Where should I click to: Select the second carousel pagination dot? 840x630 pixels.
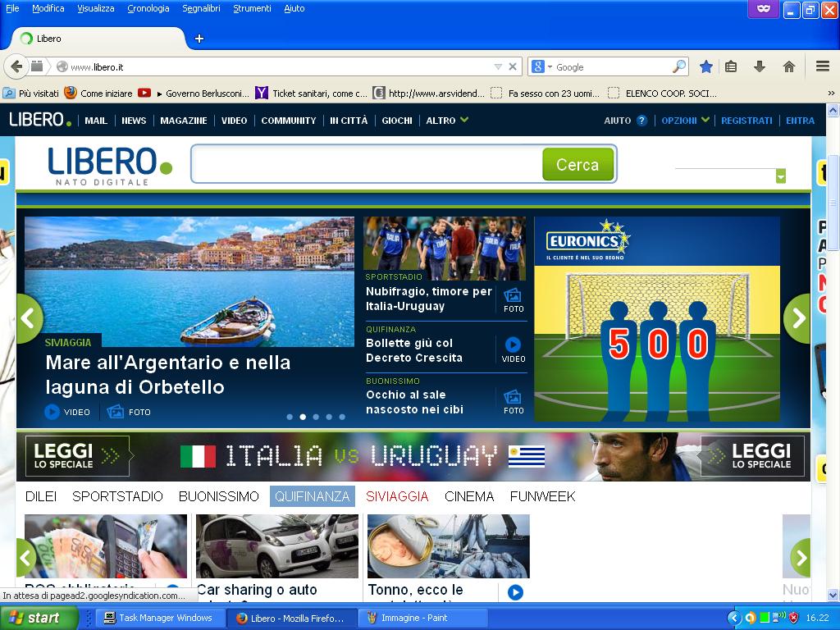[303, 417]
